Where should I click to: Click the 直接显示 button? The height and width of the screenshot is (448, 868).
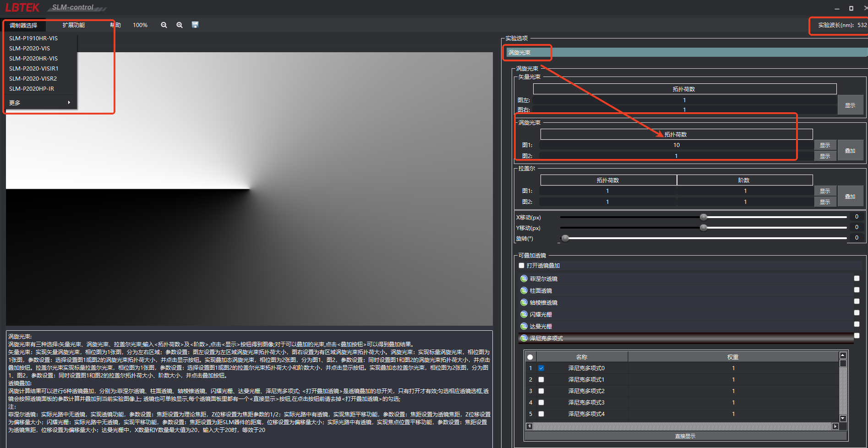pyautogui.click(x=685, y=436)
